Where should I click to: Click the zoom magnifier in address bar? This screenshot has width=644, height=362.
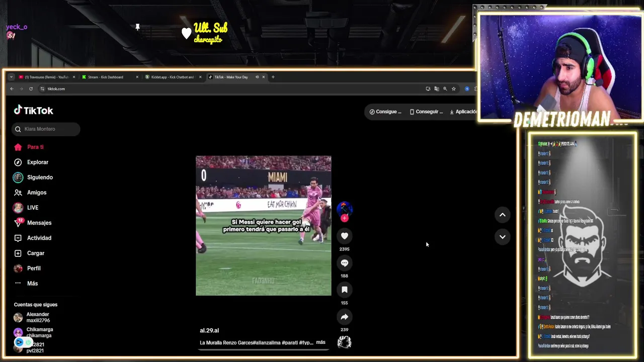[445, 89]
